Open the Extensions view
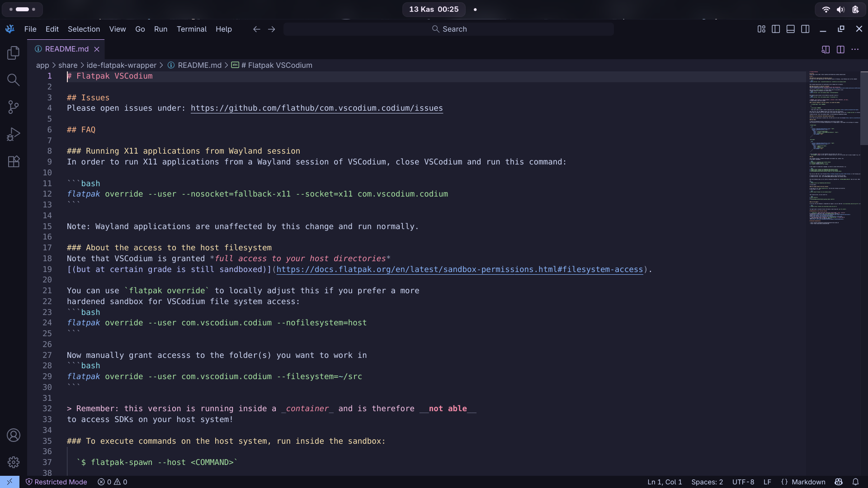The image size is (868, 488). click(14, 161)
